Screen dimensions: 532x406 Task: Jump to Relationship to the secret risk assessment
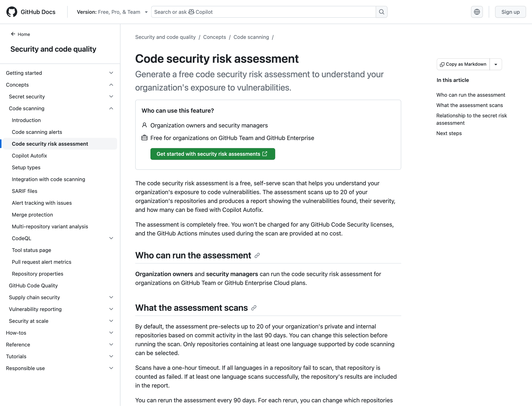tap(472, 119)
